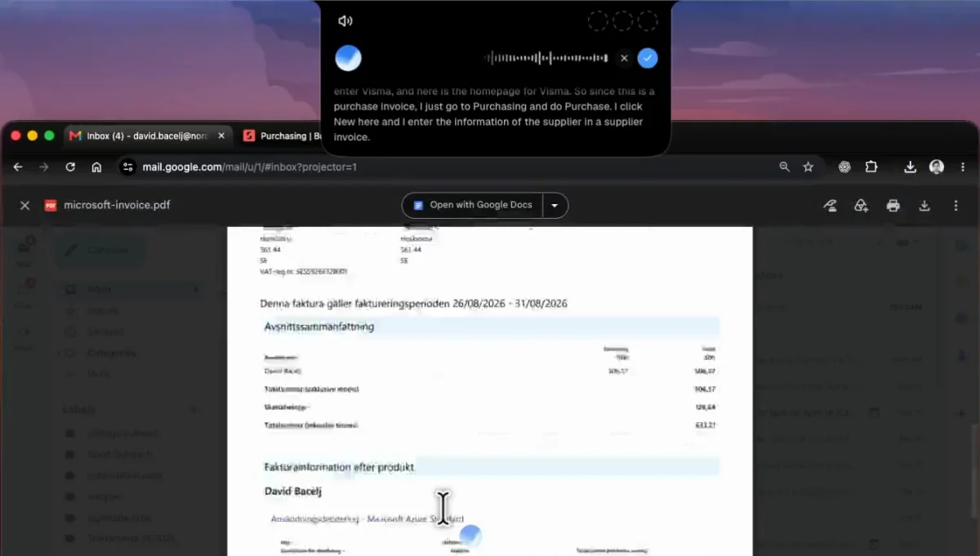980x556 pixels.
Task: Open the preview's more actions menu
Action: 955,206
